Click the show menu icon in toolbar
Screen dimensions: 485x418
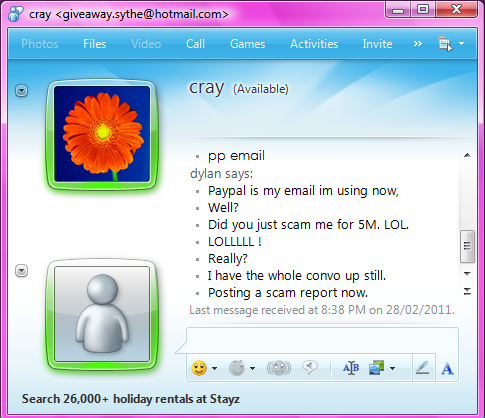[445, 44]
